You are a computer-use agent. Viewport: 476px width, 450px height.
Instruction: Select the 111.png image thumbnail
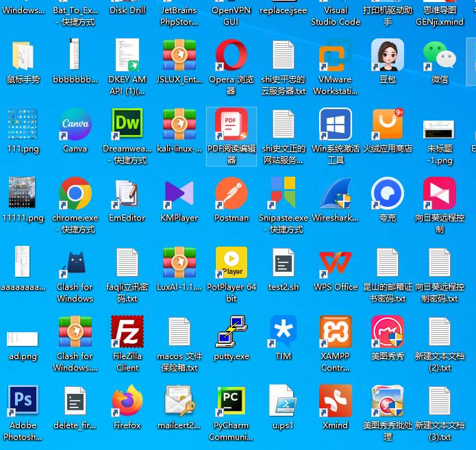tap(23, 124)
